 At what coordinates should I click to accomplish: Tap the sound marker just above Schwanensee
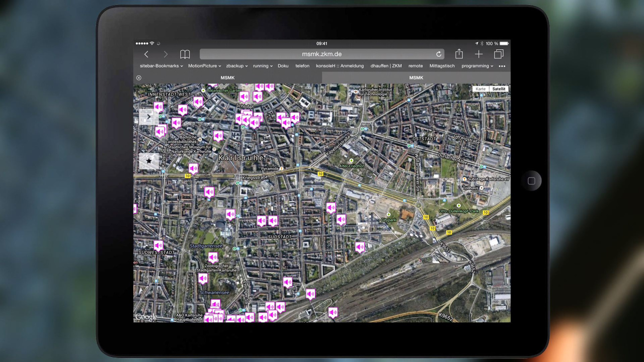pos(203,278)
